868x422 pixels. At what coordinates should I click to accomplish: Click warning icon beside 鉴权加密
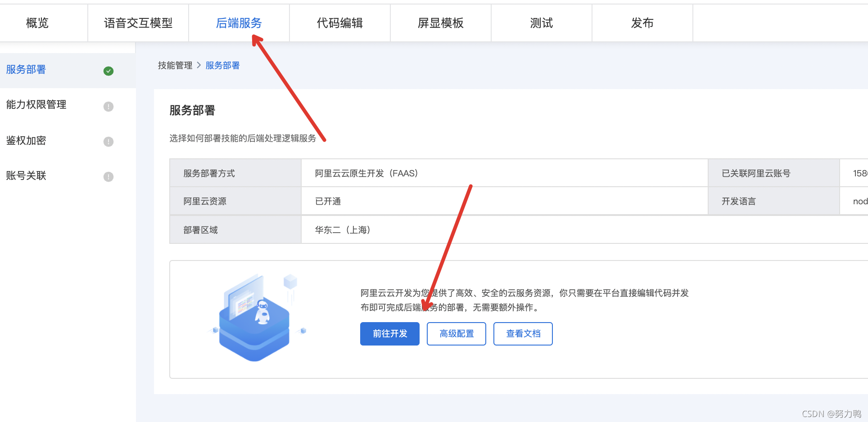(108, 142)
